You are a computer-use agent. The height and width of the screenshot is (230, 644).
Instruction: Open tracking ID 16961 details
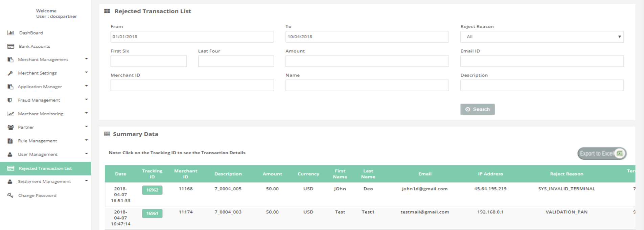tap(152, 213)
